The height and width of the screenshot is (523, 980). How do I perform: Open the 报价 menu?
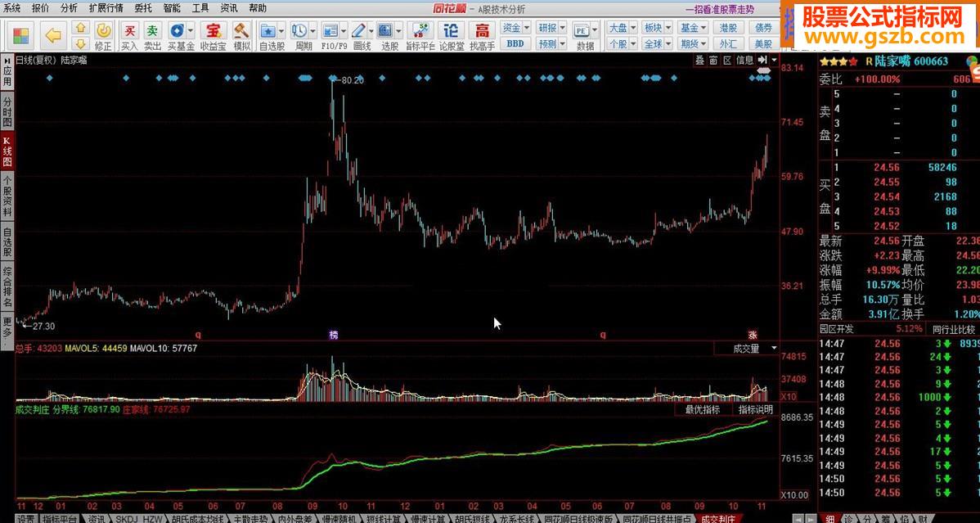40,8
